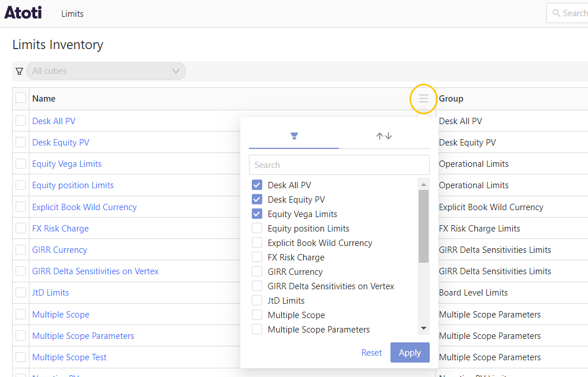Open the Name column hamburger menu
This screenshot has width=588, height=377.
tap(423, 99)
